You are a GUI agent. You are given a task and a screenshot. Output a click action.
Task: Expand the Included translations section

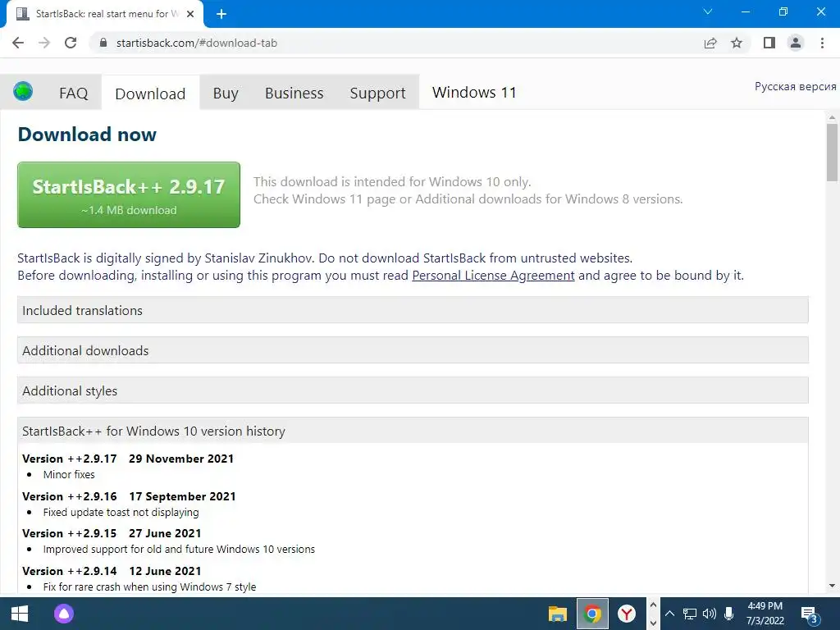click(413, 310)
